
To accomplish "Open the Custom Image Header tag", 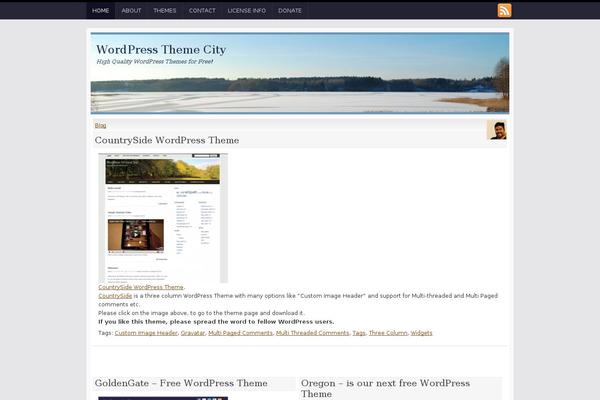I will [x=146, y=333].
